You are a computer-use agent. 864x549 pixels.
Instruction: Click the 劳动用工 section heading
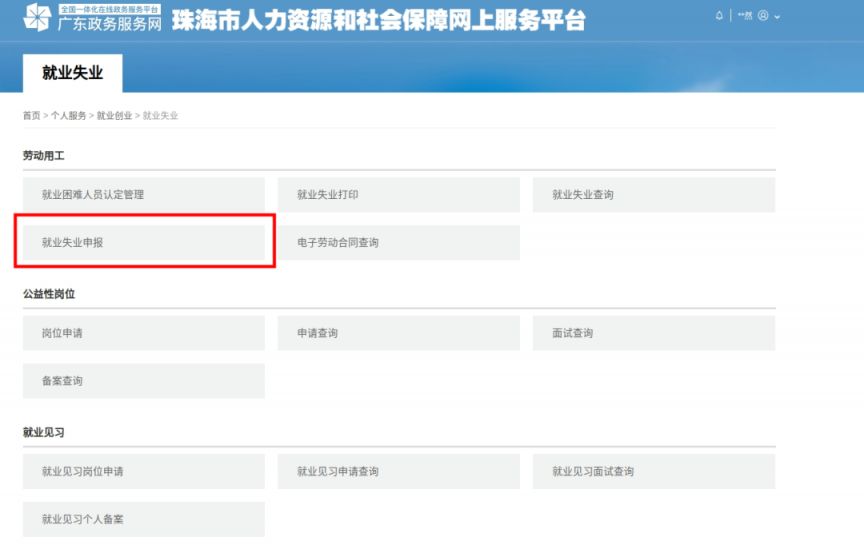point(44,155)
